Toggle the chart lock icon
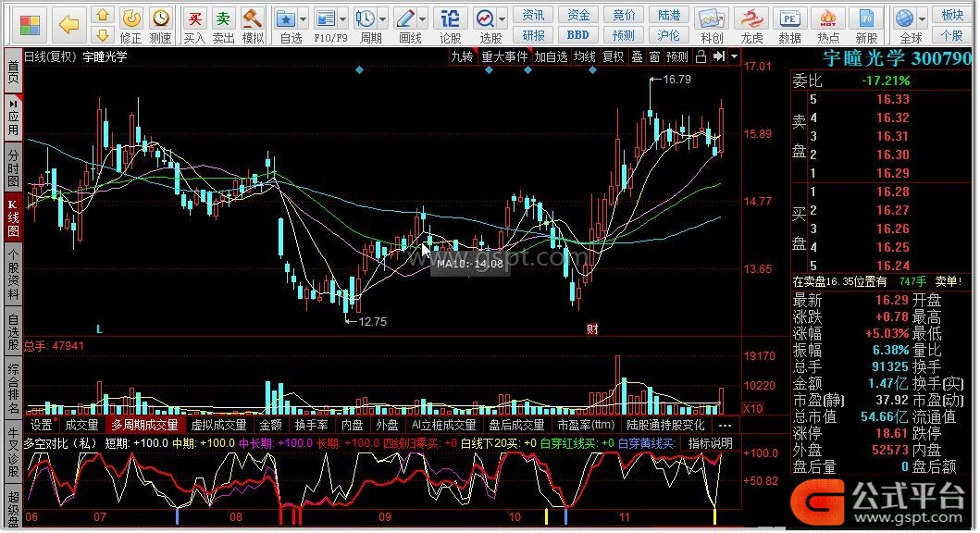The image size is (980, 533). pyautogui.click(x=701, y=56)
